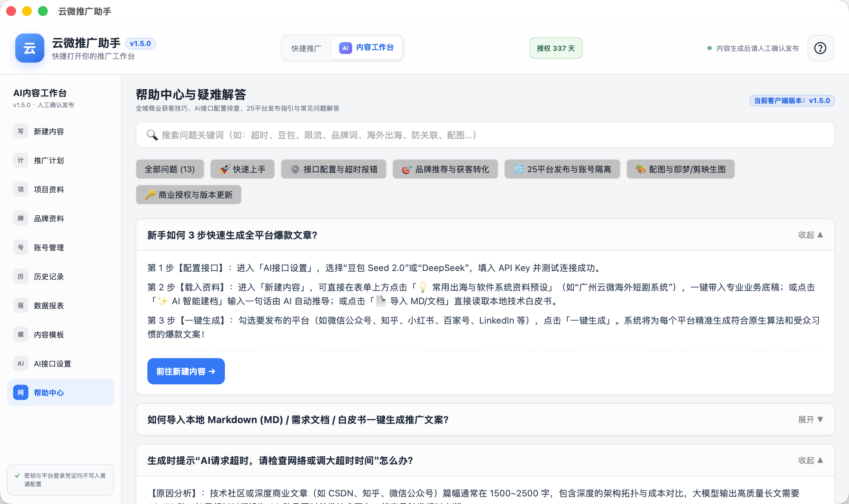Screen dimensions: 849x504
Task: Click the palette icon on 配图与即梦/剪映生图
Action: (x=641, y=169)
